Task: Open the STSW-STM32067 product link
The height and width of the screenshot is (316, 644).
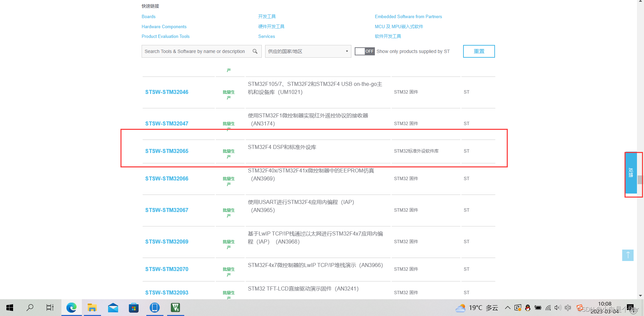Action: pos(167,210)
